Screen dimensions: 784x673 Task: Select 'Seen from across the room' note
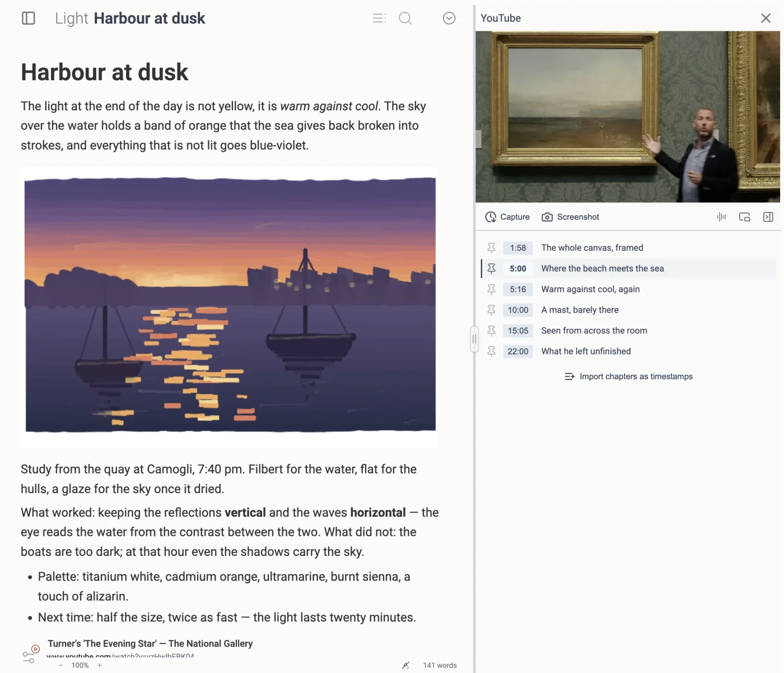594,331
